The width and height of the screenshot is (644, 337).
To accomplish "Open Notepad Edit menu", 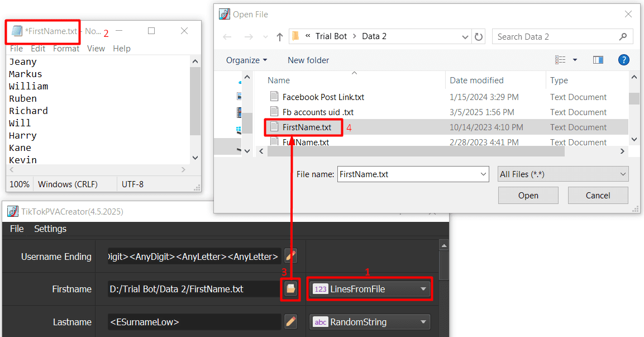I will pyautogui.click(x=38, y=49).
